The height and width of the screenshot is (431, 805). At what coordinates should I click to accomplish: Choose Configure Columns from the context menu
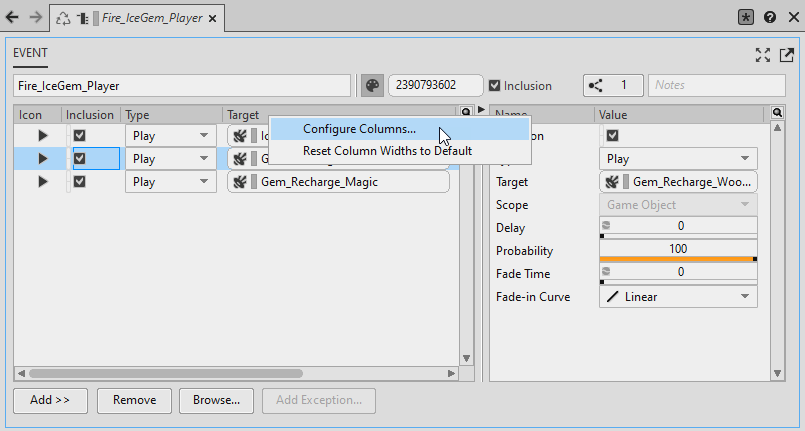[x=359, y=129]
